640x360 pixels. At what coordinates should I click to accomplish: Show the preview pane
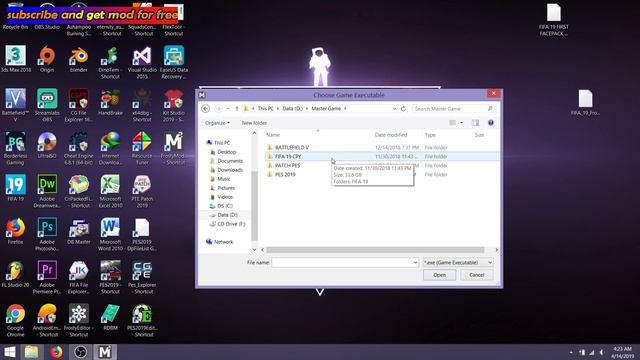point(475,123)
